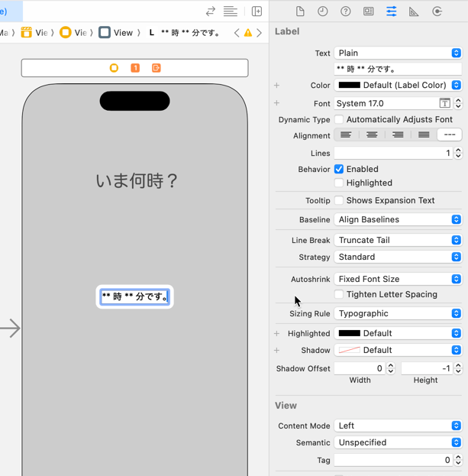Open the Size inspector ruler icon
This screenshot has height=476, width=468.
pyautogui.click(x=414, y=11)
